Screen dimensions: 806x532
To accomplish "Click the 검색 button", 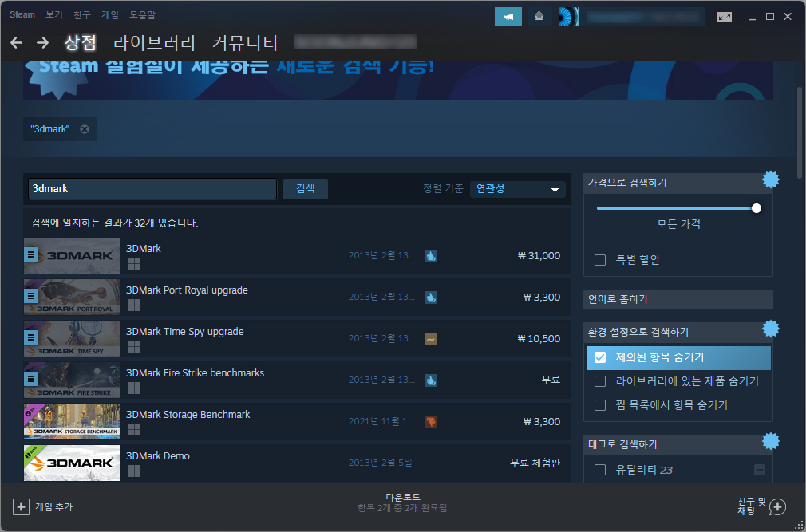I will [x=306, y=189].
